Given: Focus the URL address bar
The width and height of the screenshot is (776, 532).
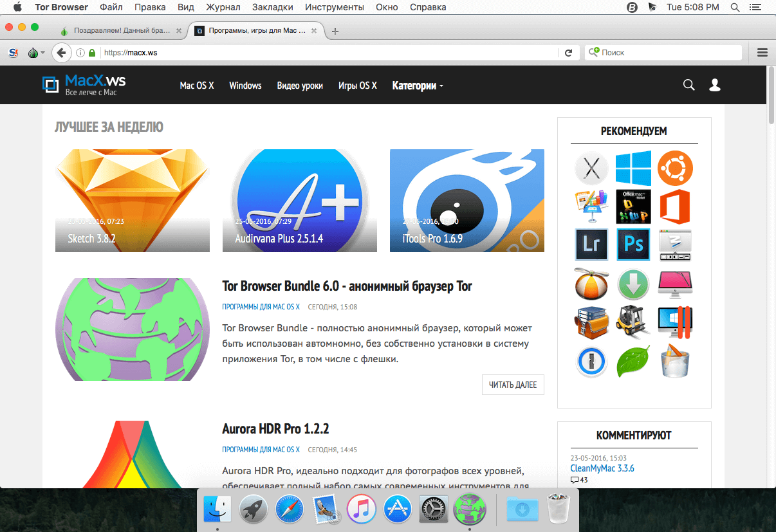Looking at the screenshot, I should [x=328, y=53].
